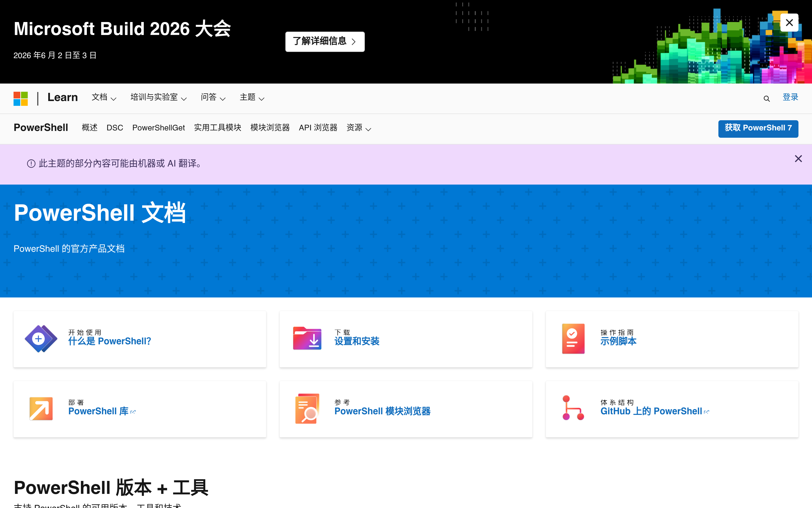
Task: Dismiss the AI translation notice
Action: [x=798, y=159]
